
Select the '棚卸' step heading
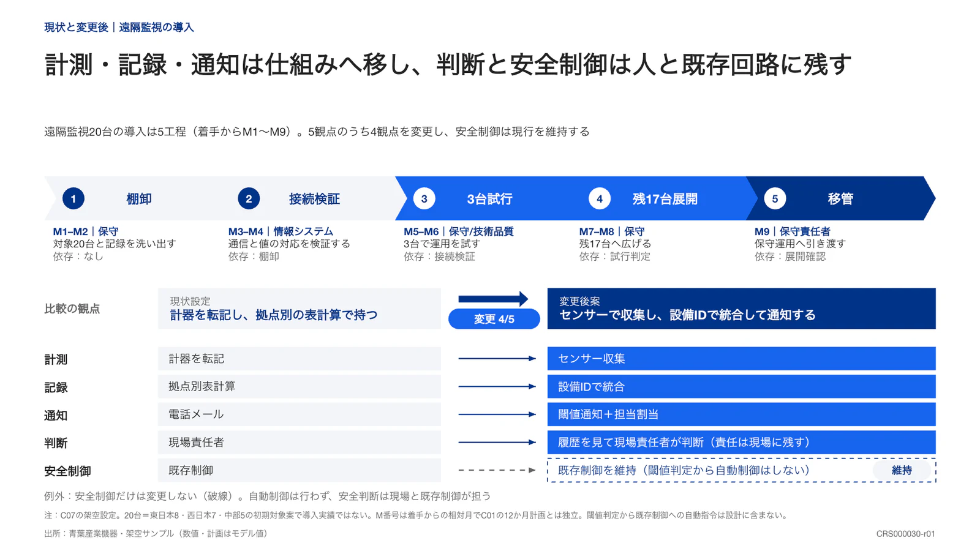139,198
